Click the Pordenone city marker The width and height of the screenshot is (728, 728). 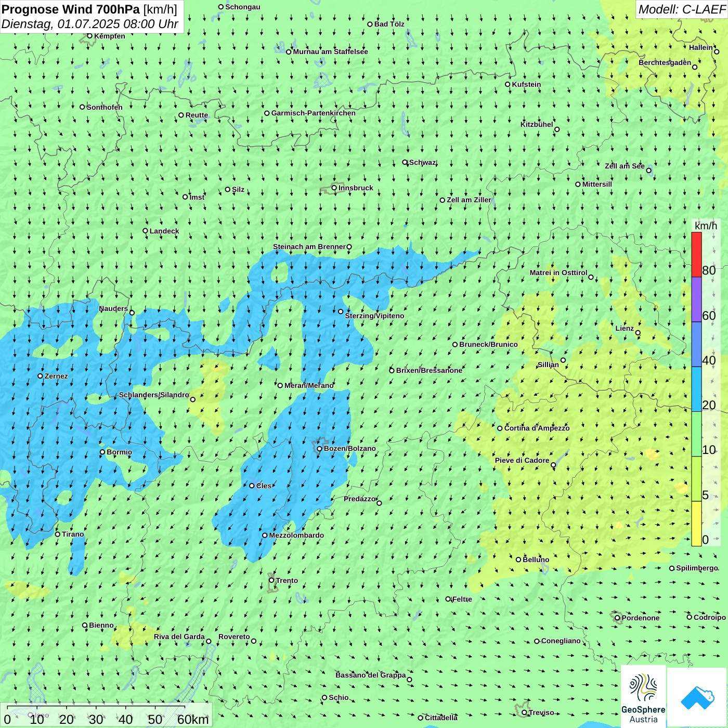[x=618, y=618]
